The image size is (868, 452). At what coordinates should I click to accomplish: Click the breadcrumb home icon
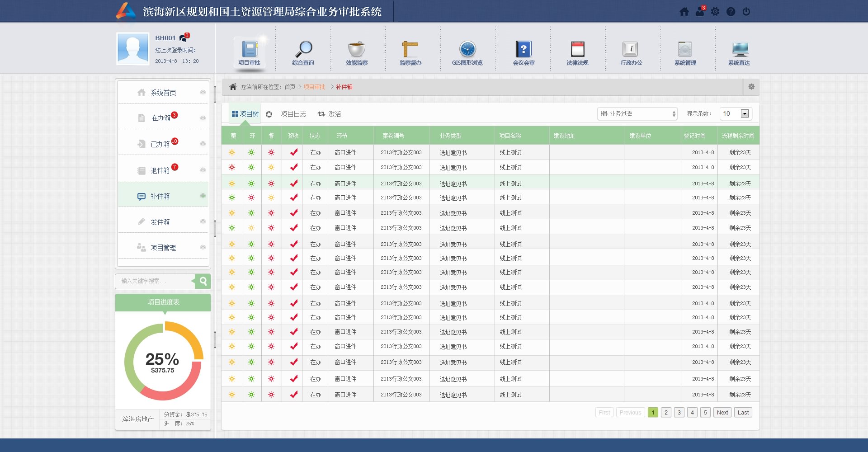coord(233,87)
